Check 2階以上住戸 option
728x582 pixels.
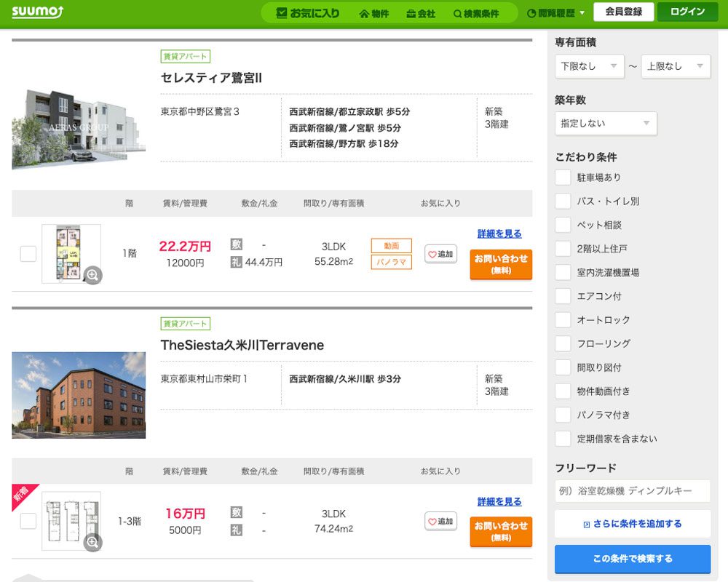(563, 248)
